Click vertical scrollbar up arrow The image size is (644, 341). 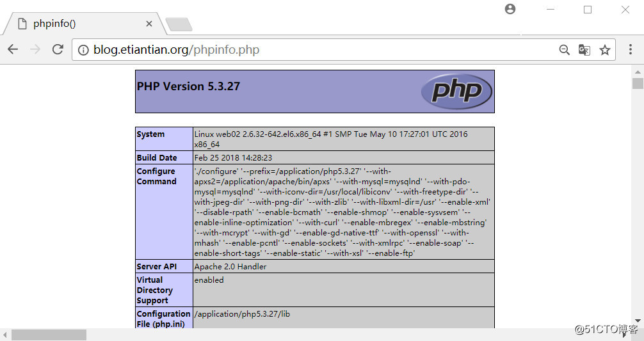click(x=638, y=72)
